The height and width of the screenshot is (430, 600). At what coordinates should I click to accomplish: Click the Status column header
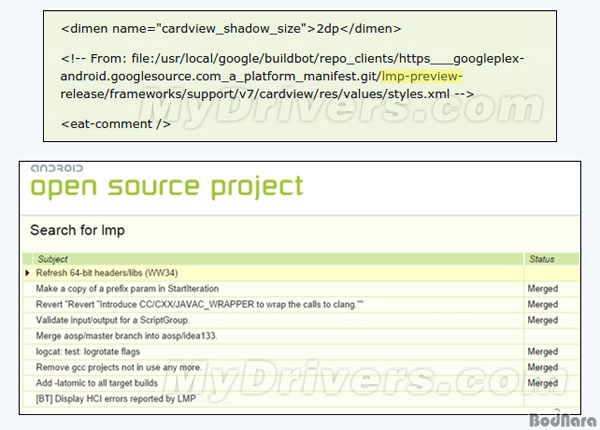pyautogui.click(x=542, y=259)
